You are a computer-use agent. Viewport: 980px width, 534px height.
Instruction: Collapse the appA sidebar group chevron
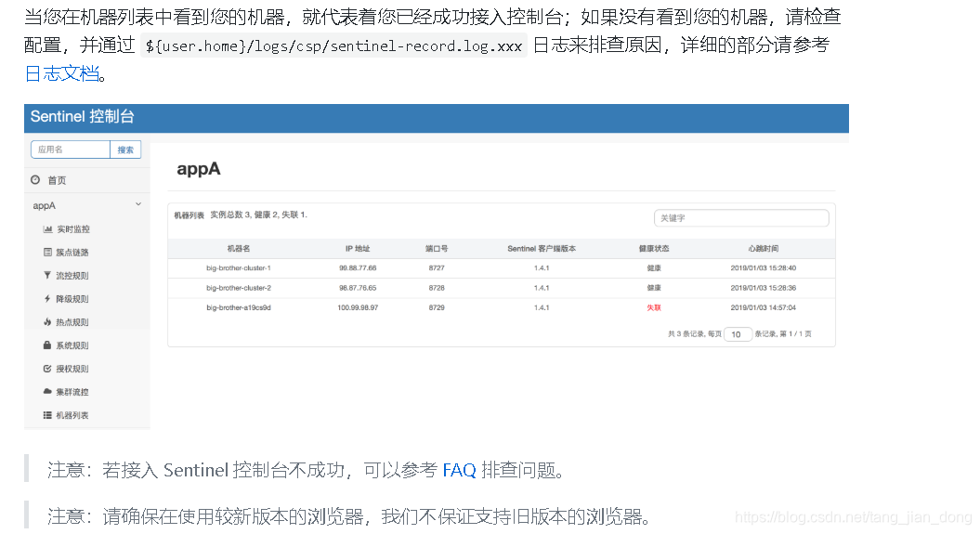coord(138,204)
